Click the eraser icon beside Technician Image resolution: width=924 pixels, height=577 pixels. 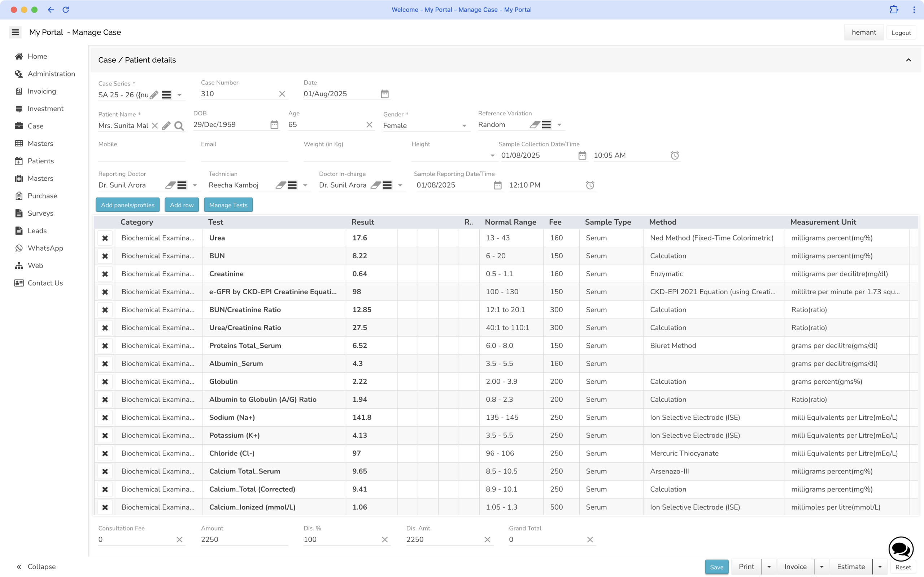(281, 185)
